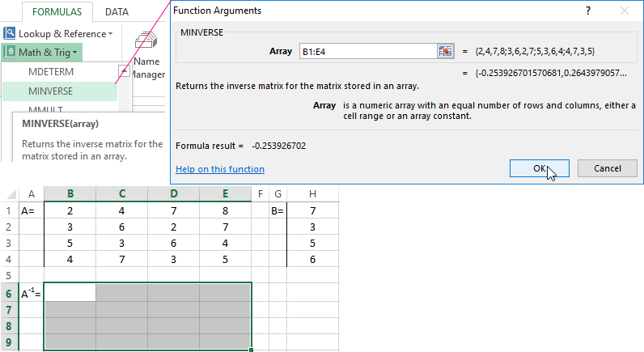Click inside the Array input field
The width and height of the screenshot is (644, 352).
tap(366, 51)
